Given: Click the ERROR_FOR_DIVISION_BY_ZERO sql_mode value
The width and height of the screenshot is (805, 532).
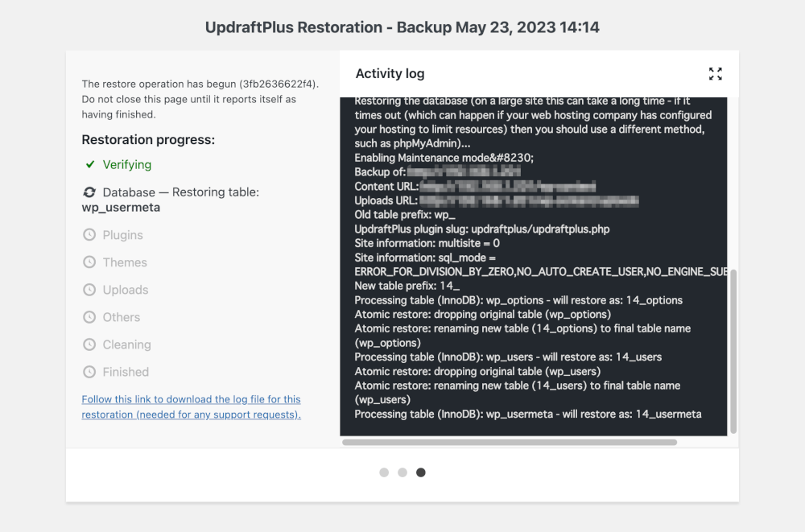Looking at the screenshot, I should (541, 272).
